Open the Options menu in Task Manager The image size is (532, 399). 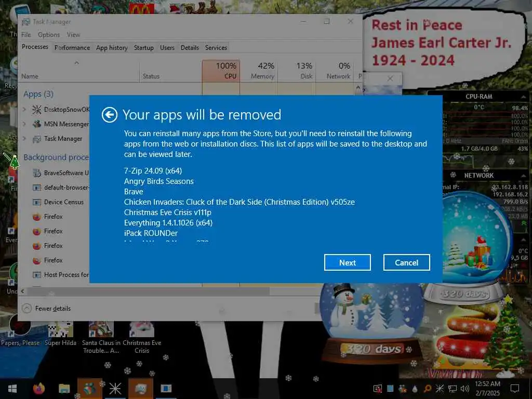tap(48, 35)
